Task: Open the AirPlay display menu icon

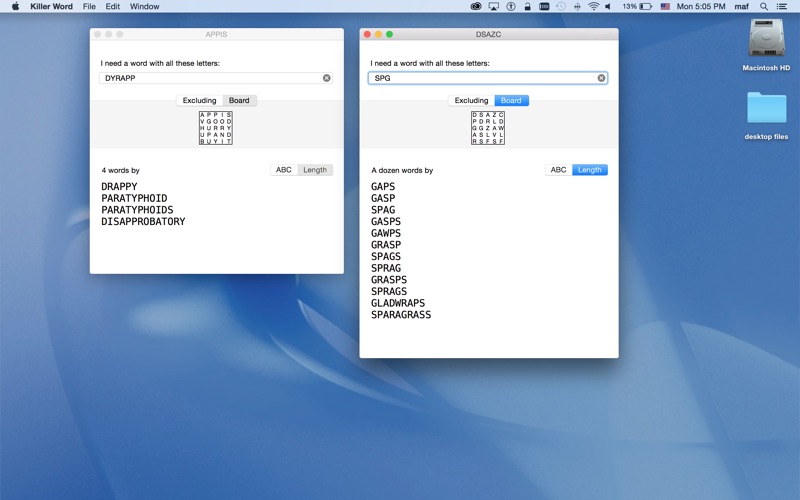Action: [493, 6]
